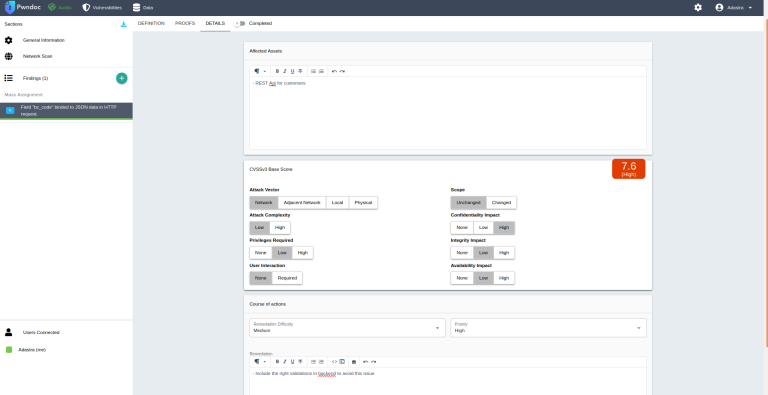Click into the Remediation text area
Screen dimensions: 768x395
448,381
